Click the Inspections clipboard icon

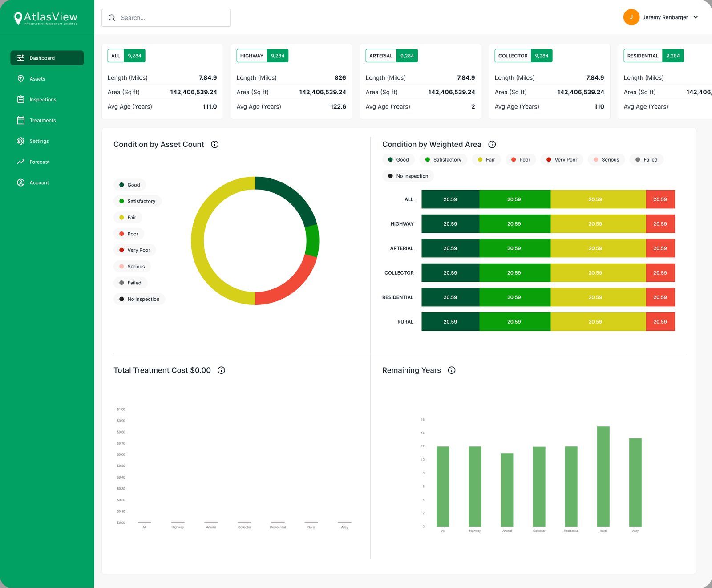(20, 99)
